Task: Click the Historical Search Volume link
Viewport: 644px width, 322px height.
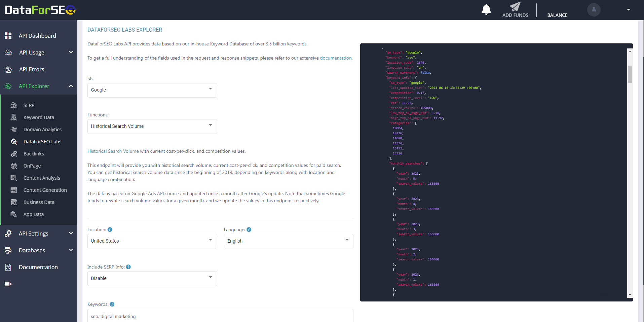Action: click(x=113, y=151)
